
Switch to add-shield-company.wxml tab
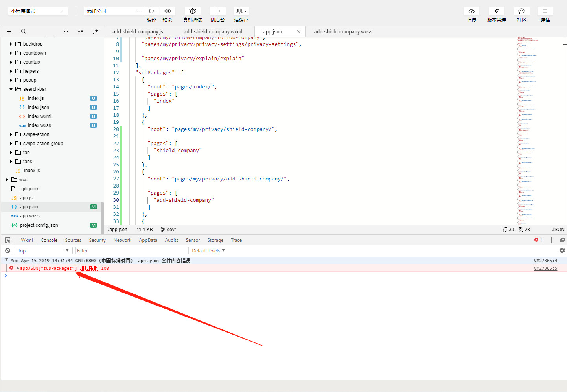[213, 32]
